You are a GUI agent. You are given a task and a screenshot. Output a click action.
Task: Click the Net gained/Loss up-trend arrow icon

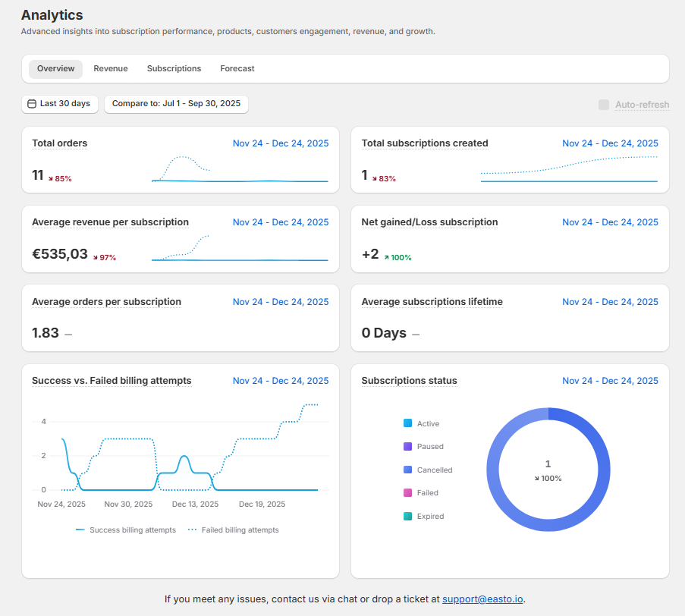387,258
